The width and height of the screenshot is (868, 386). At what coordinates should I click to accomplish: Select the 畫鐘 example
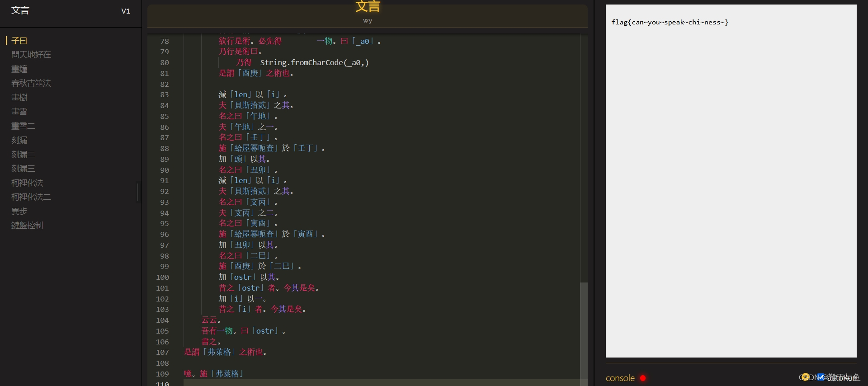19,69
